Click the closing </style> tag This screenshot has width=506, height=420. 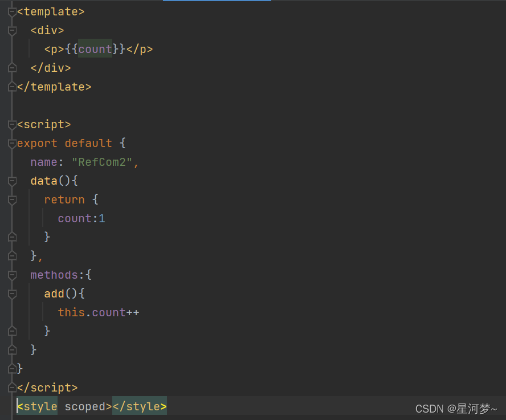139,407
